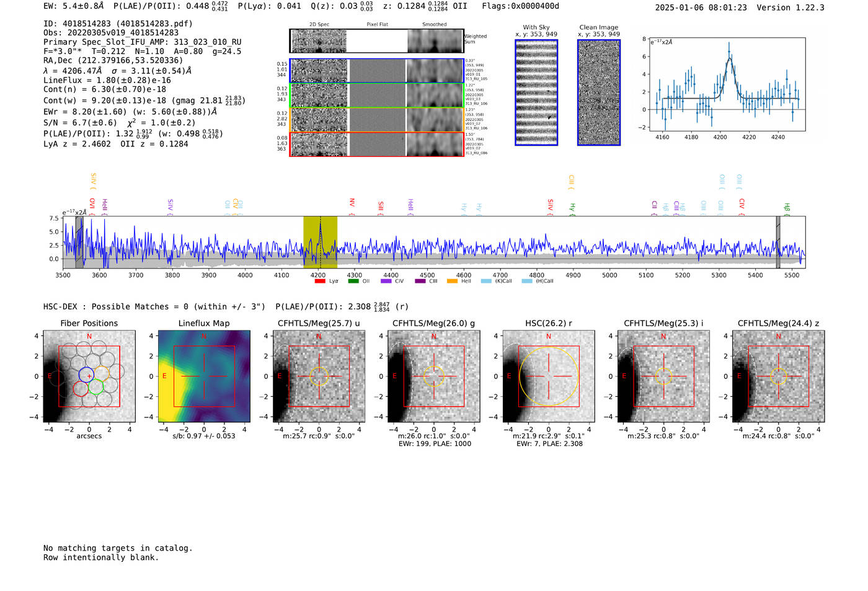This screenshot has width=868, height=591.
Task: Click the Flags:0x0000400d text
Action: tap(520, 6)
